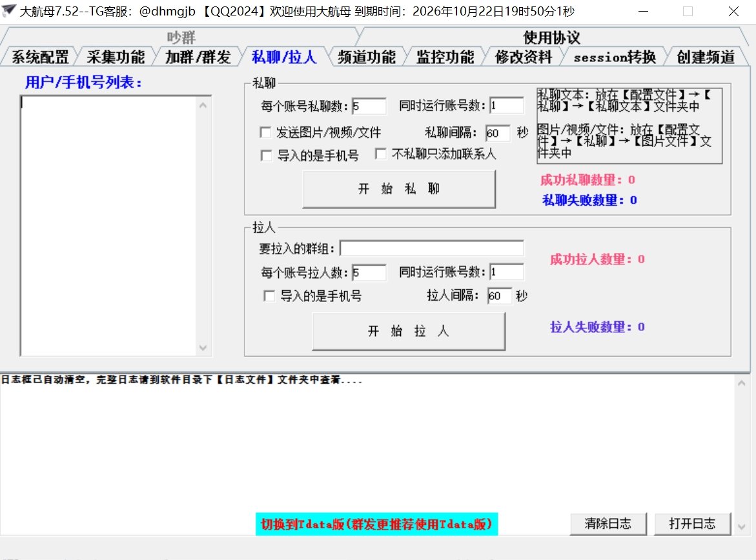Click the log area scroll-down arrow
The height and width of the screenshot is (560, 756).
tap(742, 527)
